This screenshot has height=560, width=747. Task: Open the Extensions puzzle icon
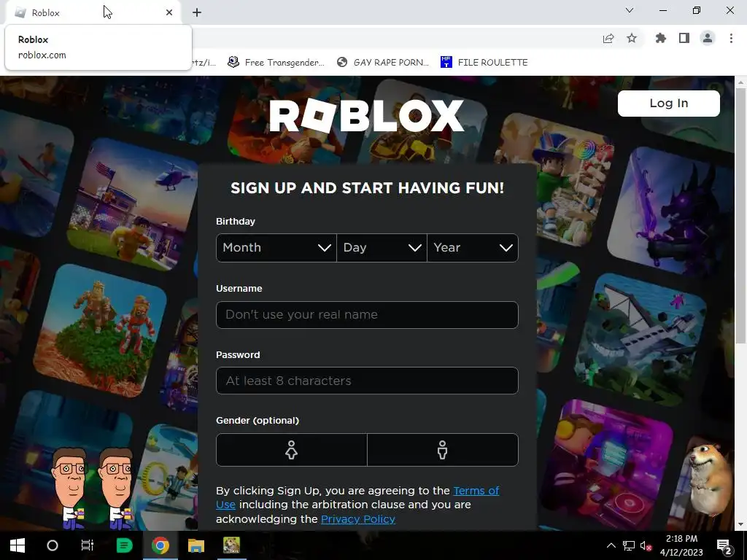pos(660,38)
